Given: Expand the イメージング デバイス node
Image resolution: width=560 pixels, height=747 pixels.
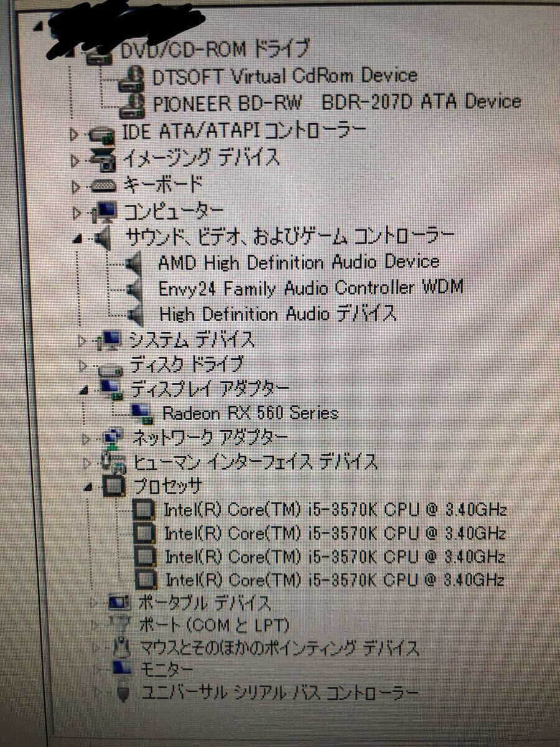Looking at the screenshot, I should (x=76, y=161).
